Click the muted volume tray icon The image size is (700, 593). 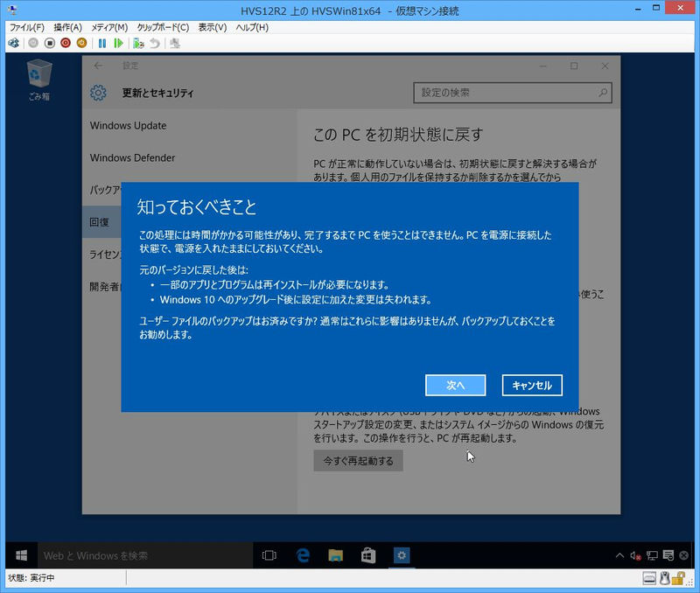point(636,555)
